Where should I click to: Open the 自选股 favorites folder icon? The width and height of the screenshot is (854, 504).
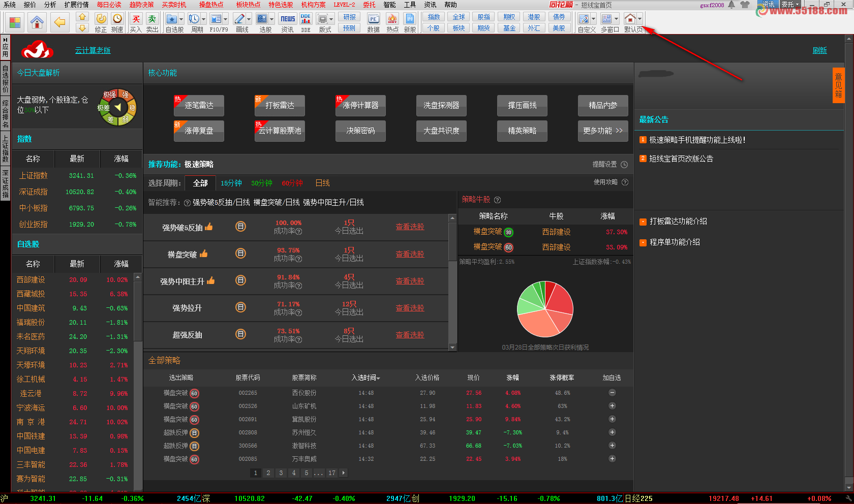point(171,19)
